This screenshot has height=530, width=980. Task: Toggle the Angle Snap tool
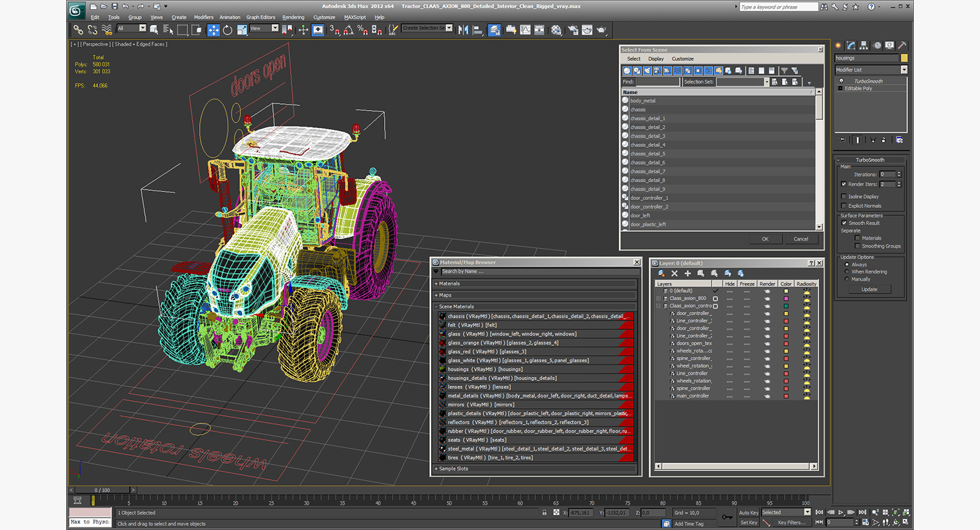click(348, 30)
